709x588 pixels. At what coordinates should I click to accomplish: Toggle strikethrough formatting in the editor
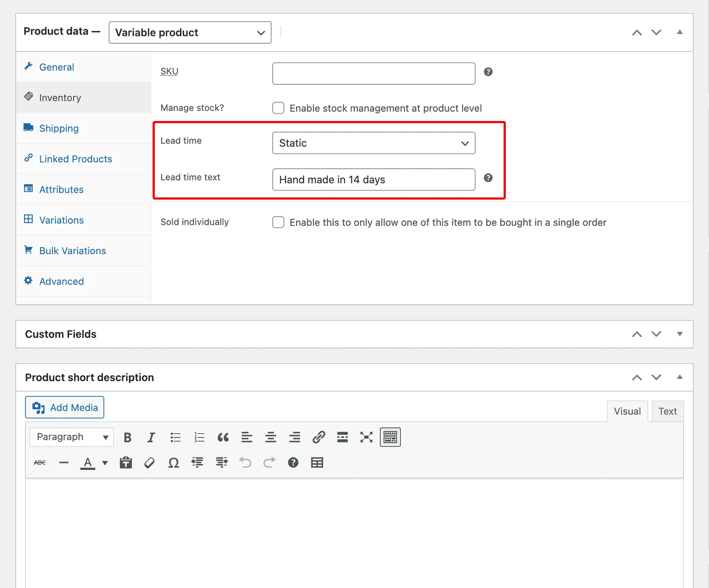pos(39,462)
